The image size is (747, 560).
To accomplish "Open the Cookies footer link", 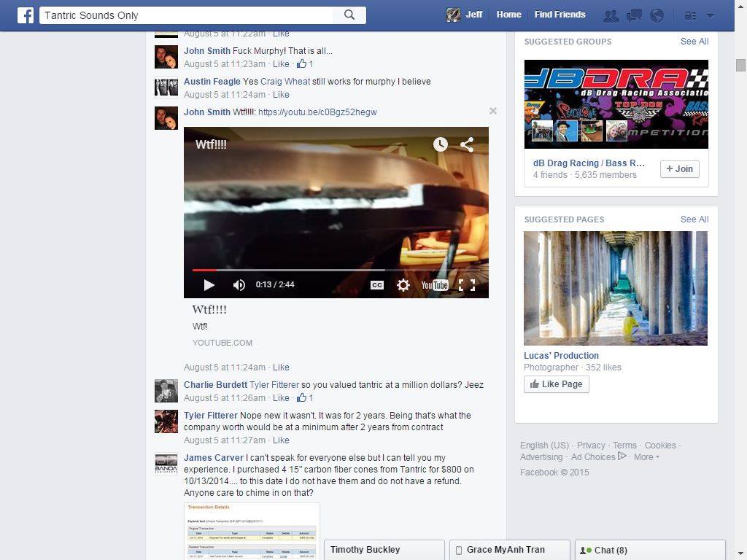I will (x=660, y=446).
